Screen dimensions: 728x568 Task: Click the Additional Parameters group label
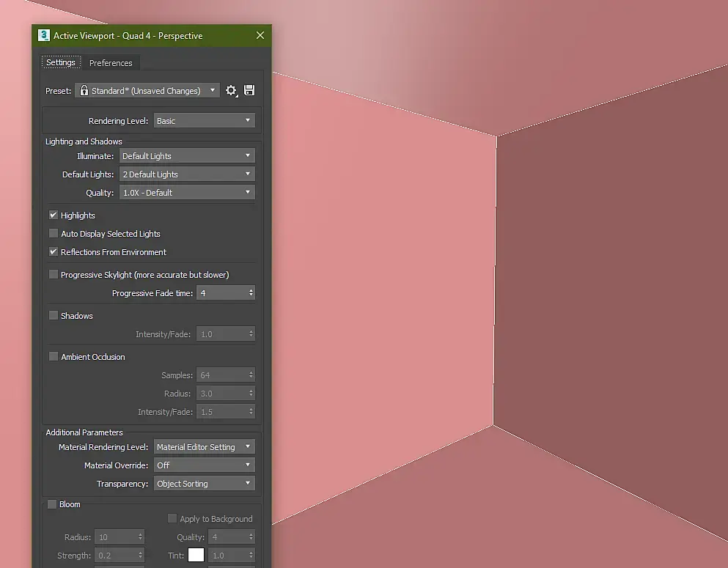coord(84,432)
